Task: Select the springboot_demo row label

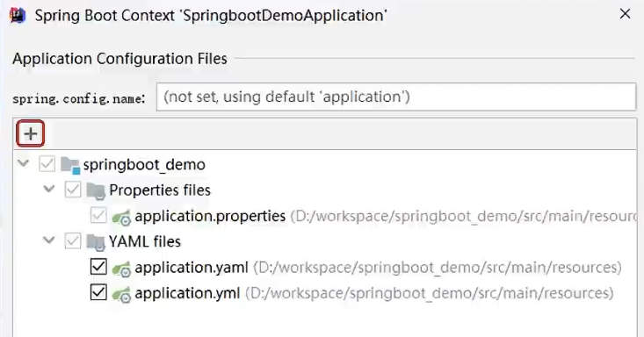Action: point(144,165)
